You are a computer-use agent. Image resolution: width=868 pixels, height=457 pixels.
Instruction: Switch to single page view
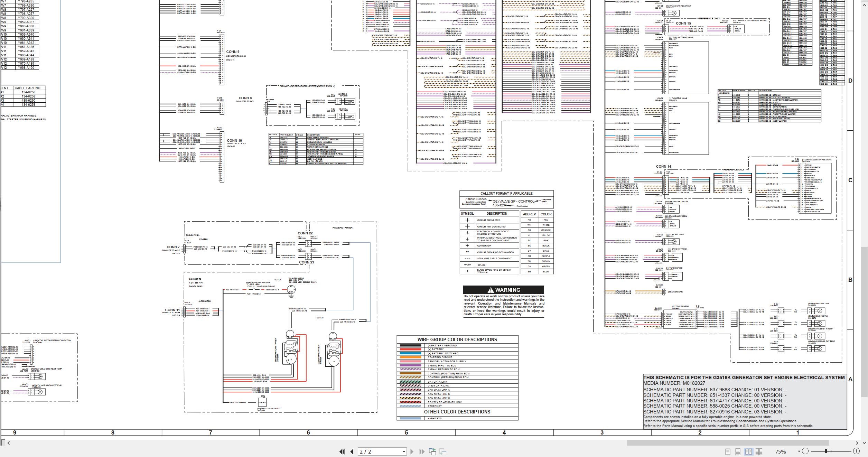pyautogui.click(x=728, y=451)
